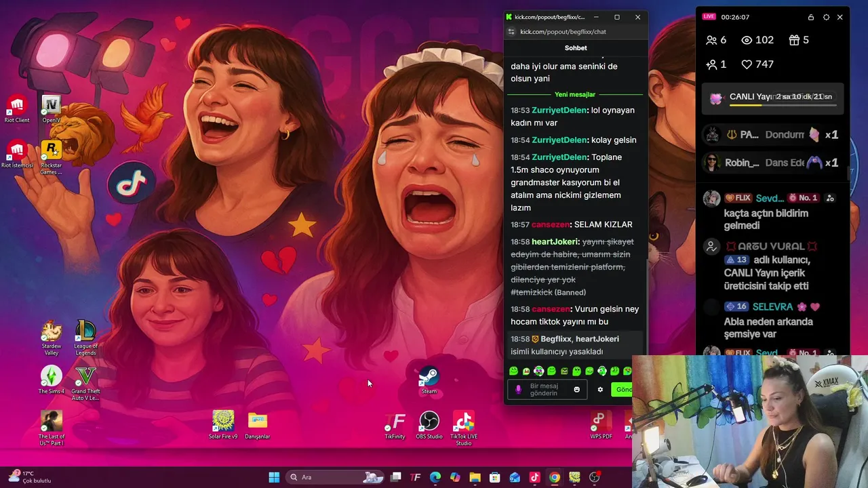Click the green Gönder send button

623,390
